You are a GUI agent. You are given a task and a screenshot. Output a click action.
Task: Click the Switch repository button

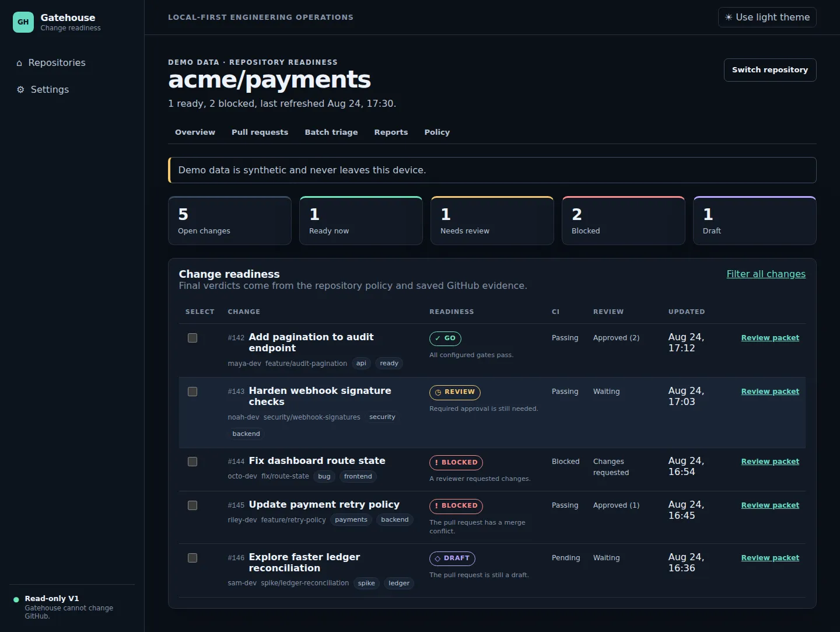(770, 70)
